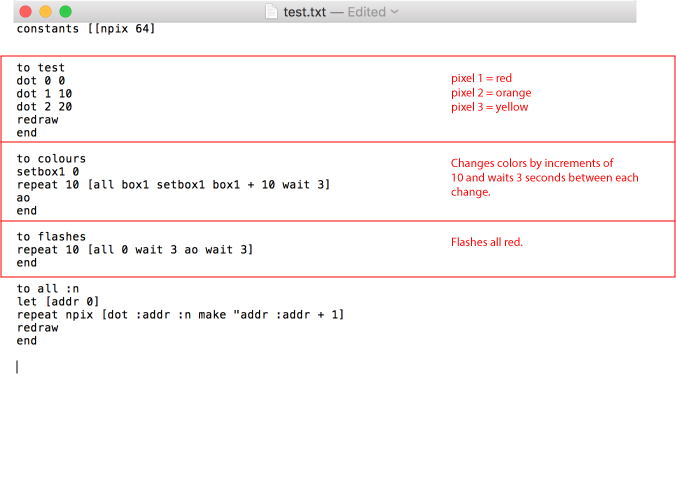Click the green full-screen window button
Screen dimensions: 676x492
(x=66, y=11)
